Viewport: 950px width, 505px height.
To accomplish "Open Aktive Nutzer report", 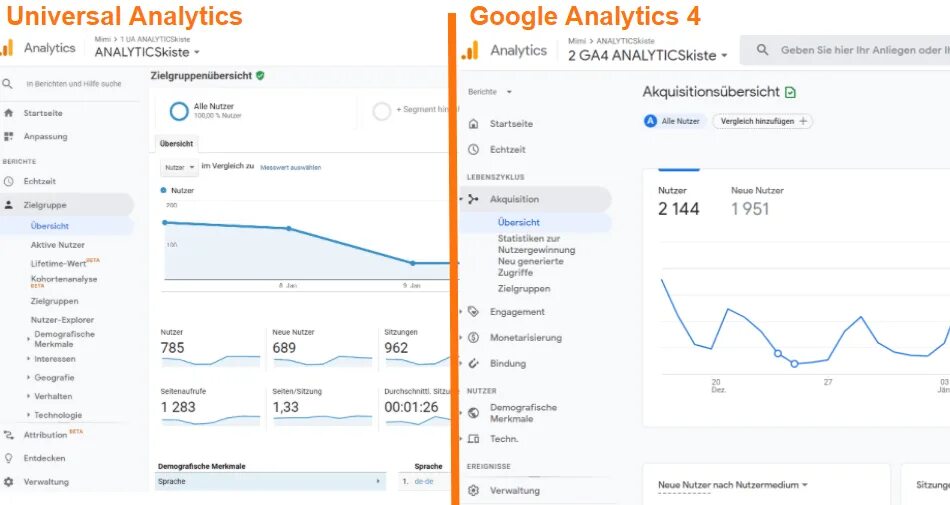I will pos(58,245).
